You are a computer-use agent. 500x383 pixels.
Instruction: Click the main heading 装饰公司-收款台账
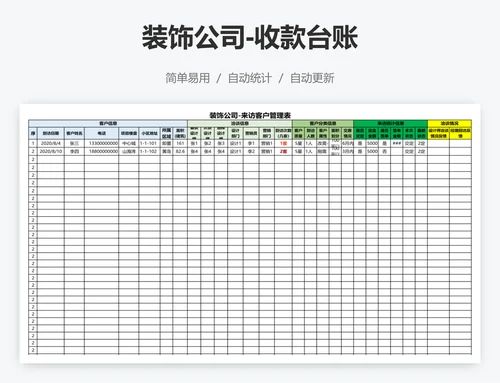pos(250,37)
